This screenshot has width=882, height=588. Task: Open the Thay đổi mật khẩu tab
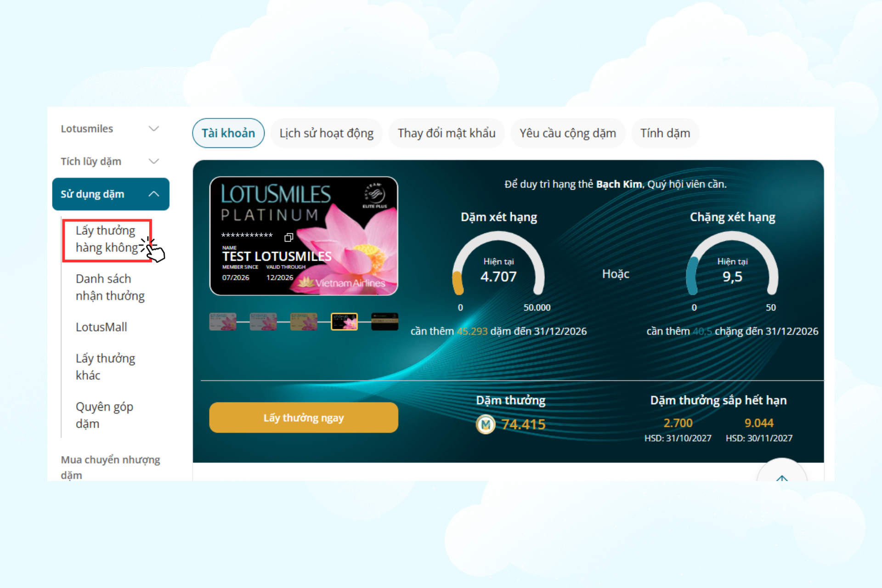pos(447,133)
